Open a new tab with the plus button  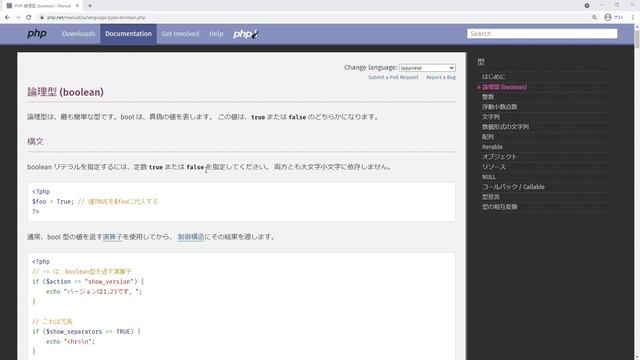[90, 6]
